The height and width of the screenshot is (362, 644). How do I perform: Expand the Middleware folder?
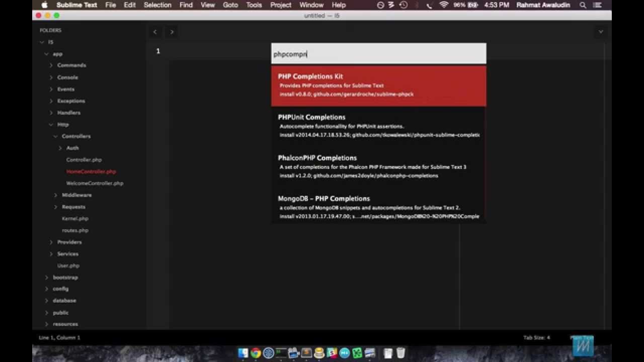click(55, 195)
